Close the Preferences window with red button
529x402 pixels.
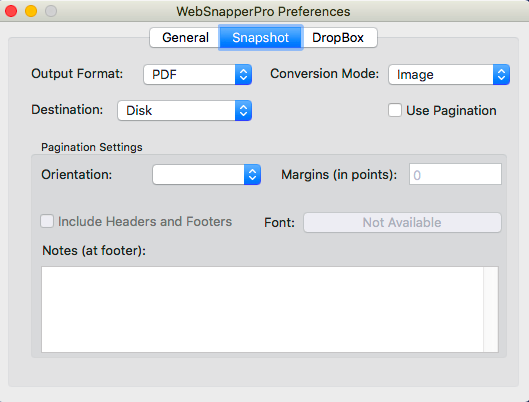click(11, 11)
